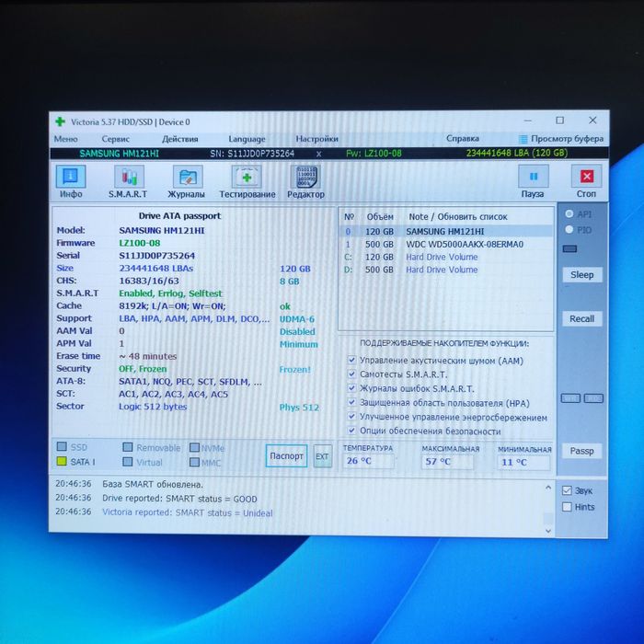Click the Passp button
Image resolution: width=644 pixels, height=644 pixels.
point(582,451)
